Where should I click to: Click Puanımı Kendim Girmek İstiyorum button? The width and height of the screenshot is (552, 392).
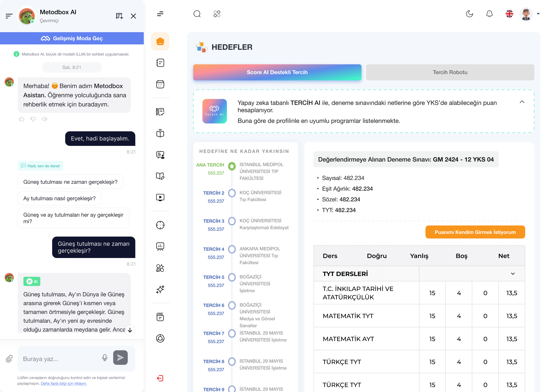click(x=475, y=232)
